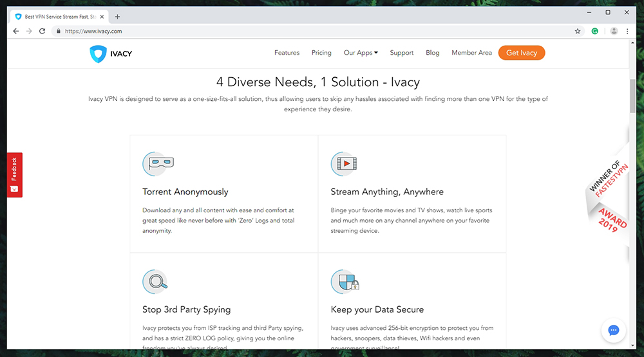644x357 pixels.
Task: Click the page vertical scrollbar thumb
Action: point(632,96)
